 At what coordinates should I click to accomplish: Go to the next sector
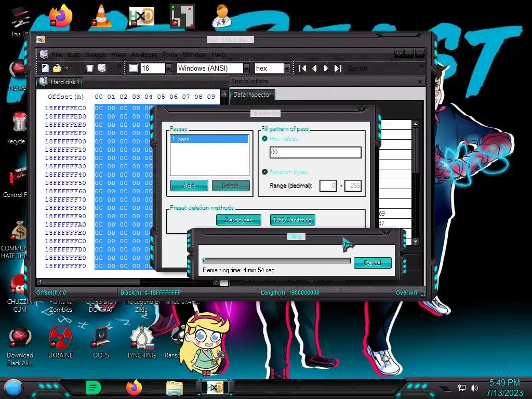point(326,68)
